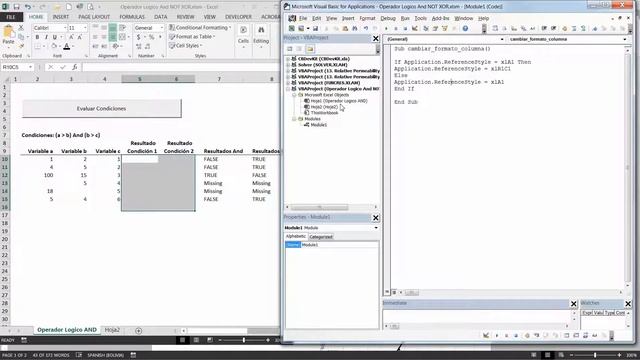Open the Tools menu in VBA editor
The height and width of the screenshot is (360, 640).
tap(420, 18)
